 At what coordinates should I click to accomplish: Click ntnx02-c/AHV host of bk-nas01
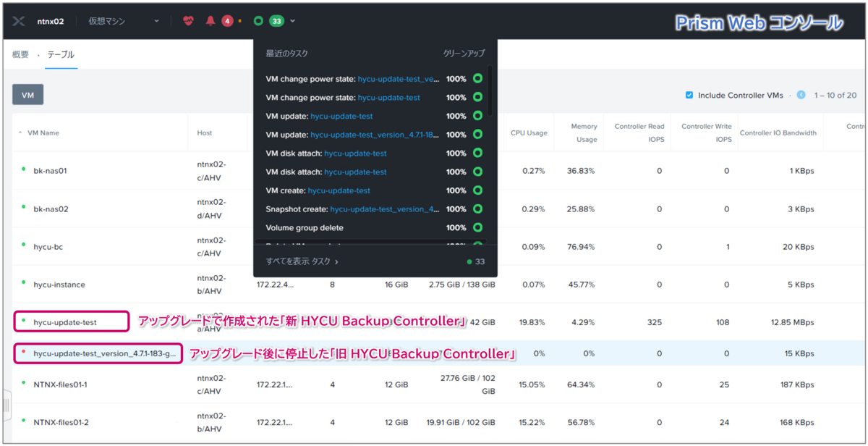click(x=211, y=171)
